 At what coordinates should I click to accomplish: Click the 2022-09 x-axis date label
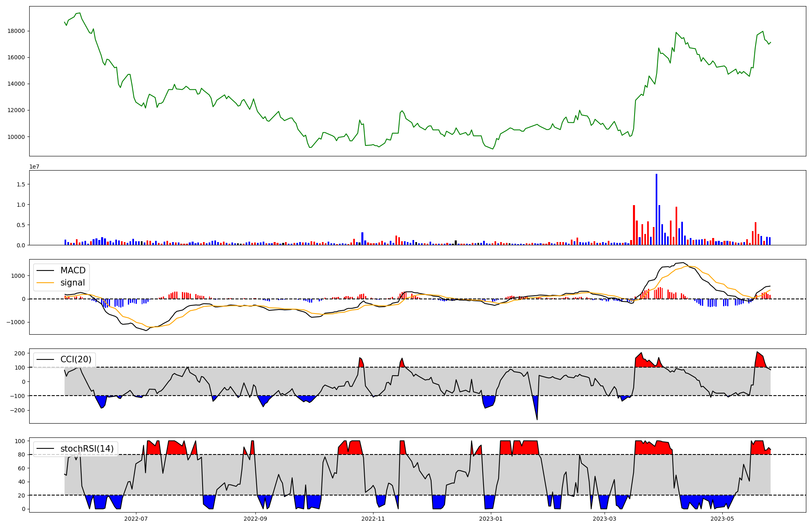tap(255, 519)
